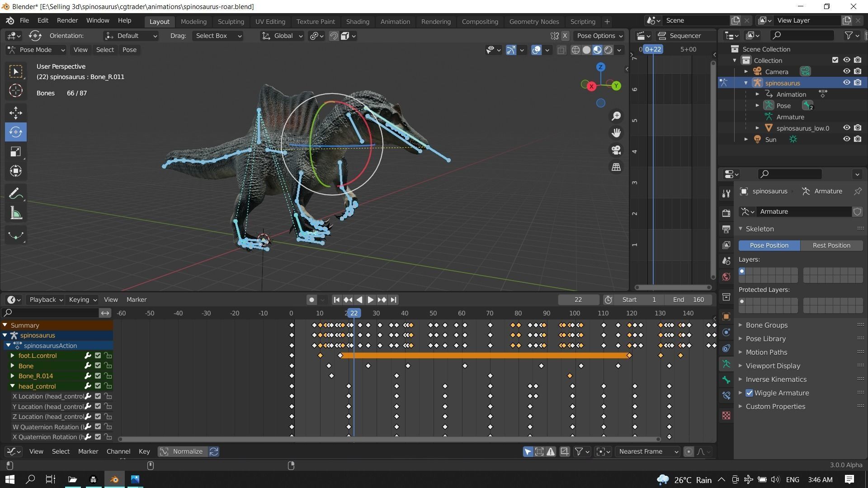Open the World properties tab
This screenshot has width=868, height=488.
coord(726,277)
